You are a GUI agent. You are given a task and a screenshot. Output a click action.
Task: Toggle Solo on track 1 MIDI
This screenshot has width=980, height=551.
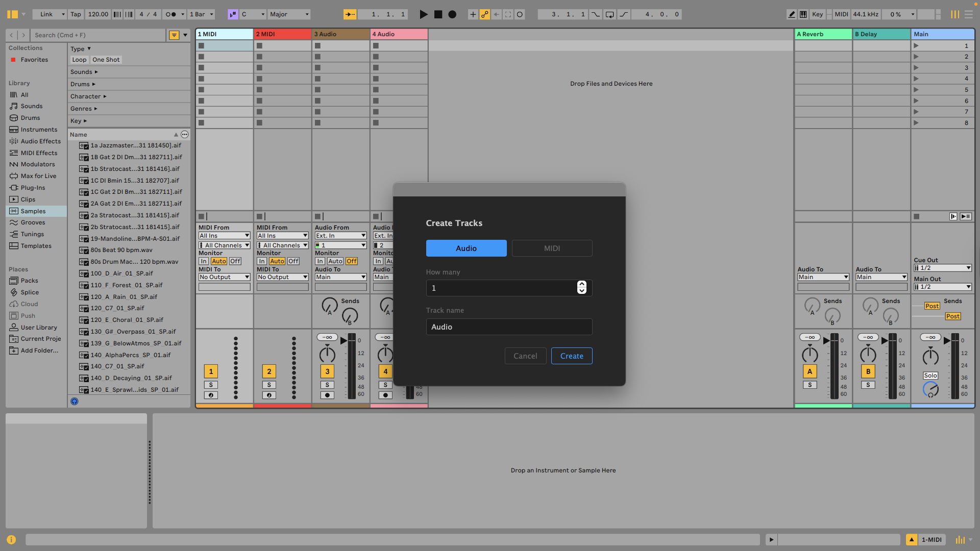[211, 385]
